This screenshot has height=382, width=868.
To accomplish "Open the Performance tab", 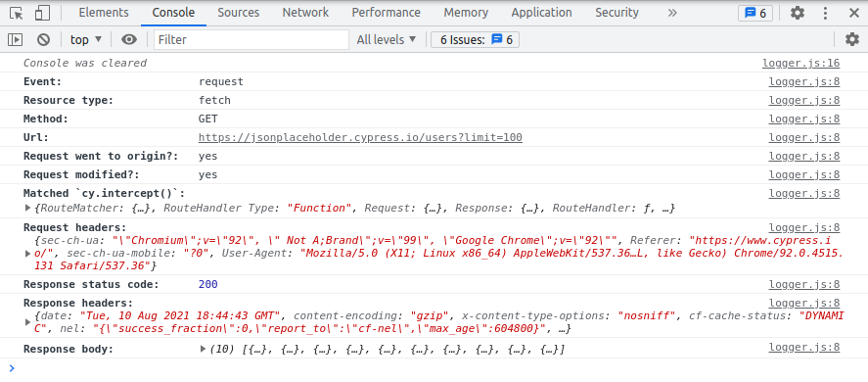I will point(386,13).
